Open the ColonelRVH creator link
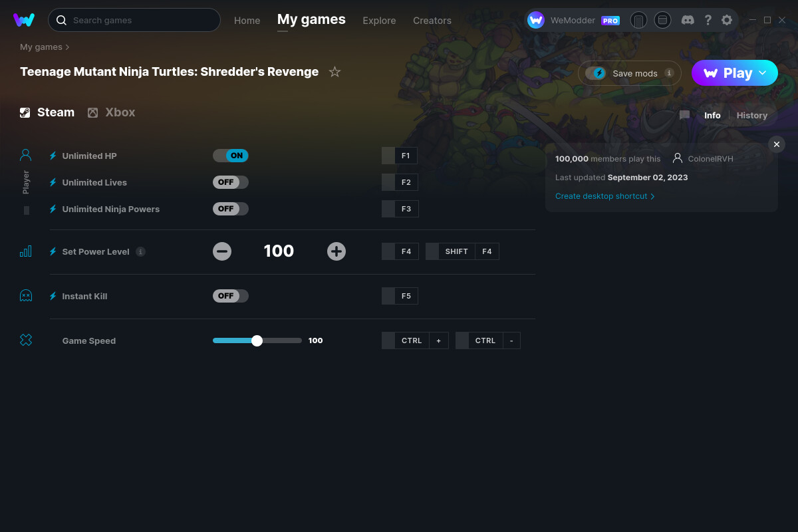798x532 pixels. click(x=703, y=159)
